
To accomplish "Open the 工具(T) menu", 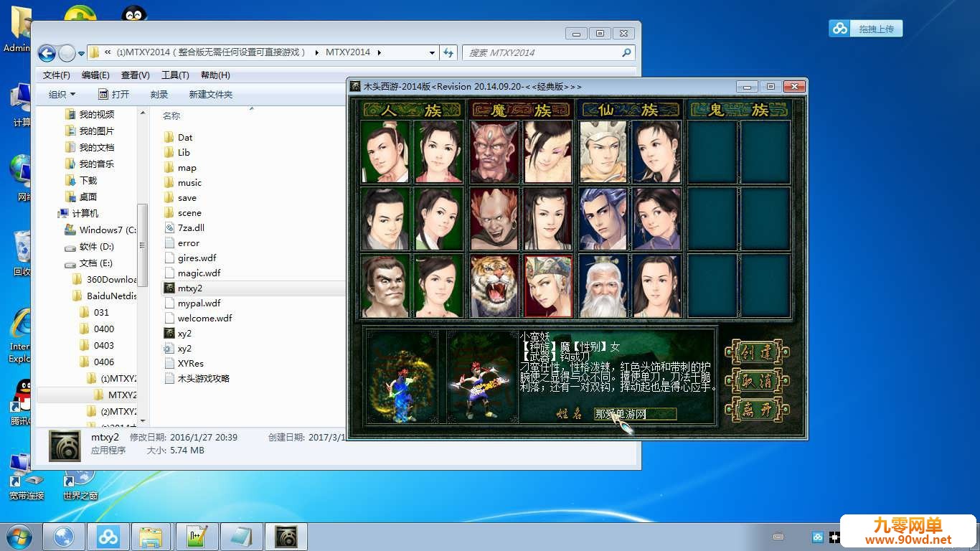I will 175,75.
